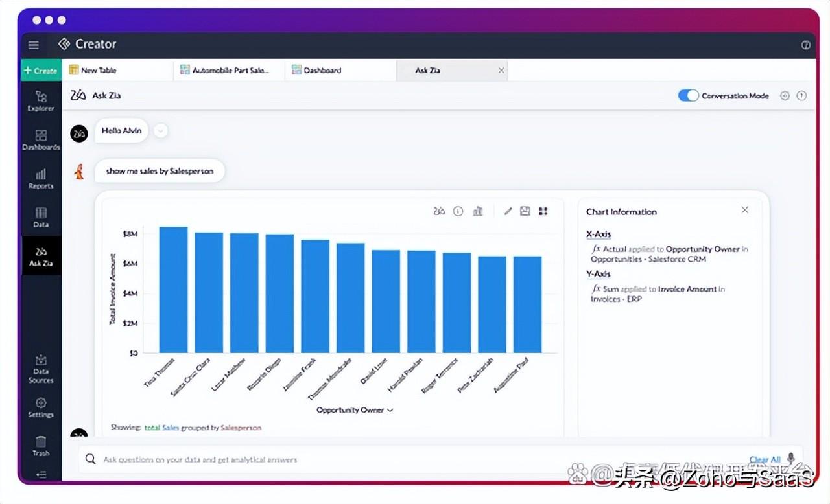Image resolution: width=830 pixels, height=504 pixels.
Task: Open the hamburger menu icon
Action: 34,45
